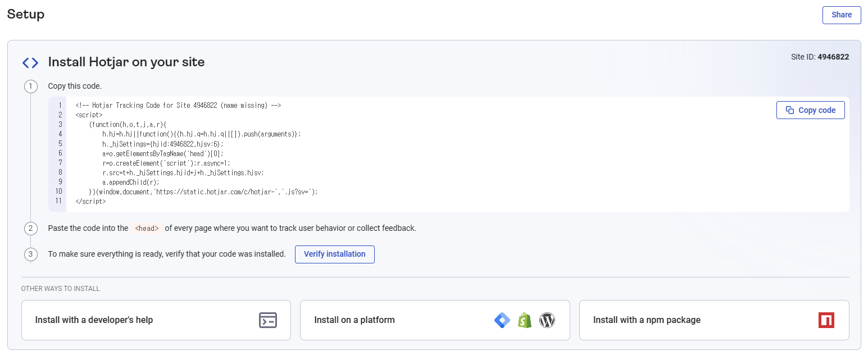Click the code brackets icon beside Install Hotjar

point(30,63)
